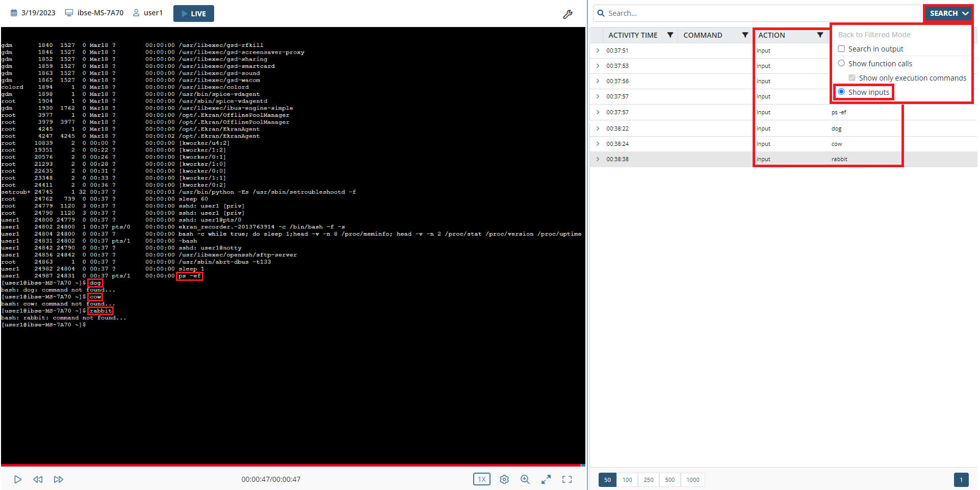
Task: Change playback speed with 1X button
Action: pyautogui.click(x=481, y=479)
